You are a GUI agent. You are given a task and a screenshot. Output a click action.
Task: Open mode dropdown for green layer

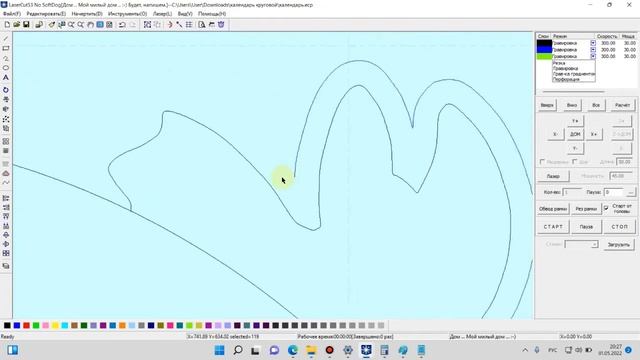(x=593, y=56)
